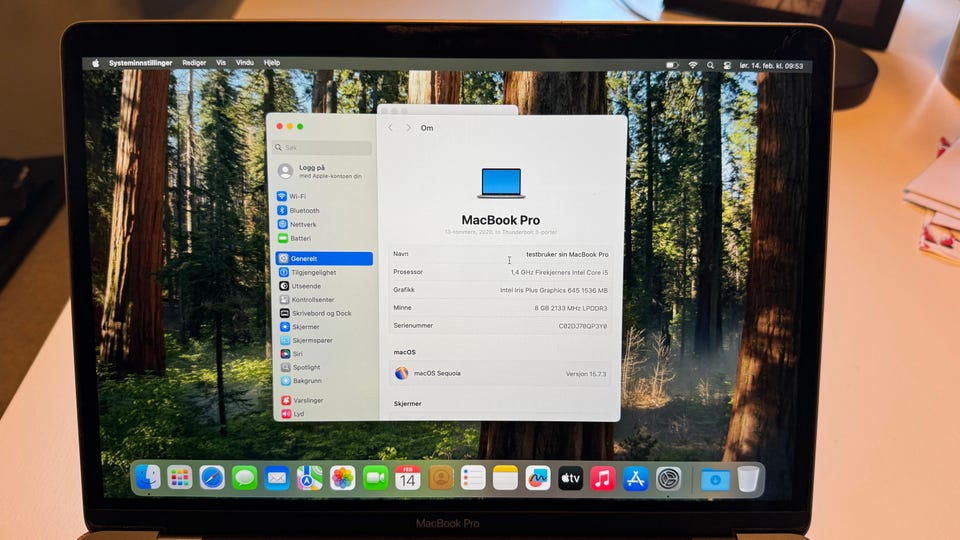Open the Trash in the Dock
This screenshot has width=960, height=540.
pyautogui.click(x=748, y=478)
